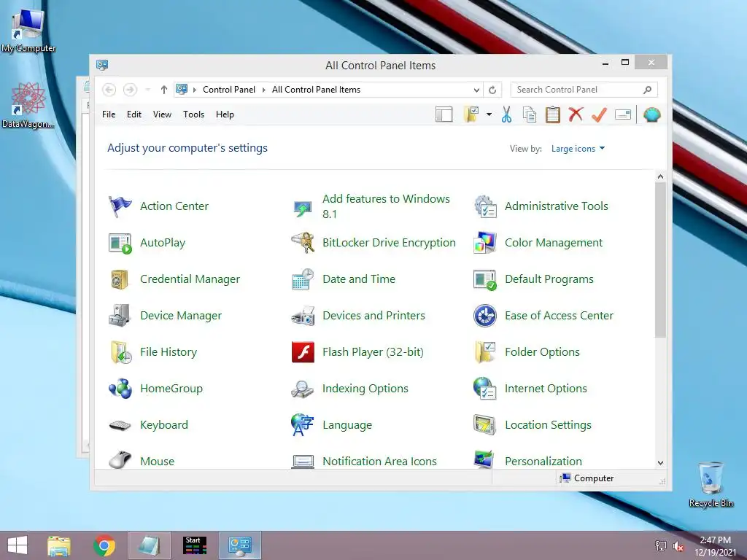Image resolution: width=747 pixels, height=560 pixels.
Task: Open the View menu
Action: coord(162,114)
